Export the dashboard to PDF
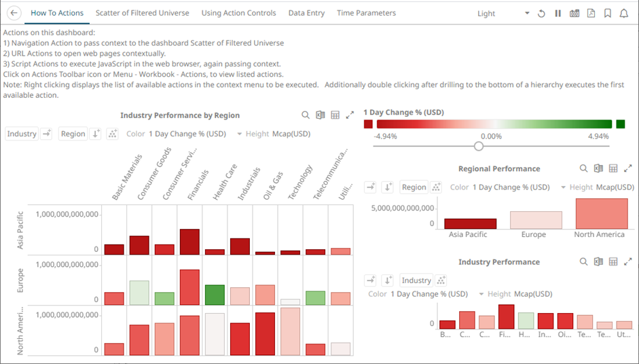 [x=591, y=14]
